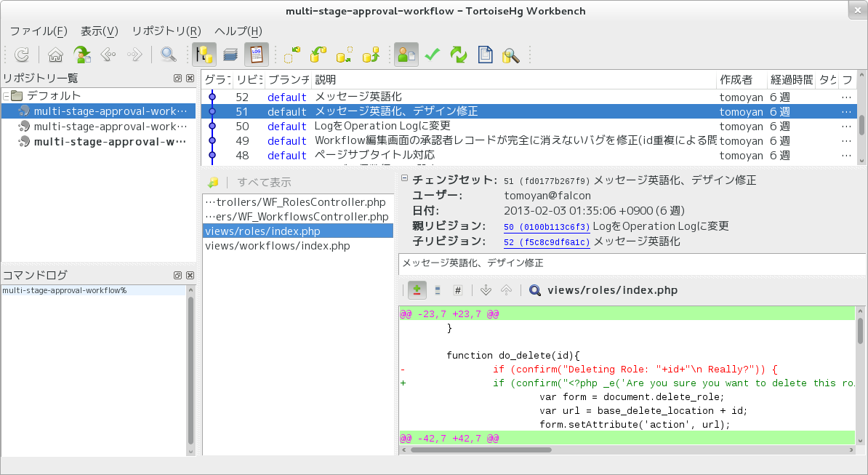The image size is (868, 475).
Task: Select the bold multi-stage-approval-w repository entry
Action: click(x=99, y=142)
